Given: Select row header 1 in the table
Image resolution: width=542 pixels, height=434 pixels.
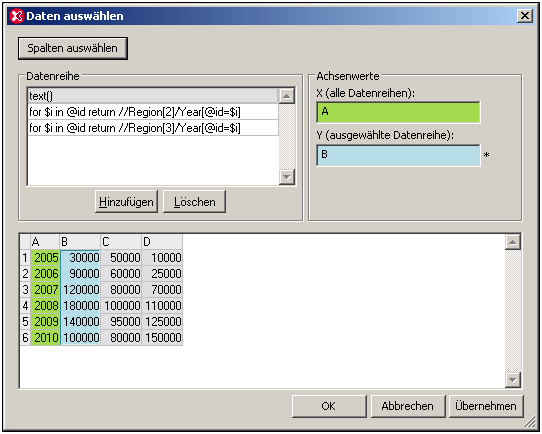Looking at the screenshot, I should pyautogui.click(x=25, y=258).
